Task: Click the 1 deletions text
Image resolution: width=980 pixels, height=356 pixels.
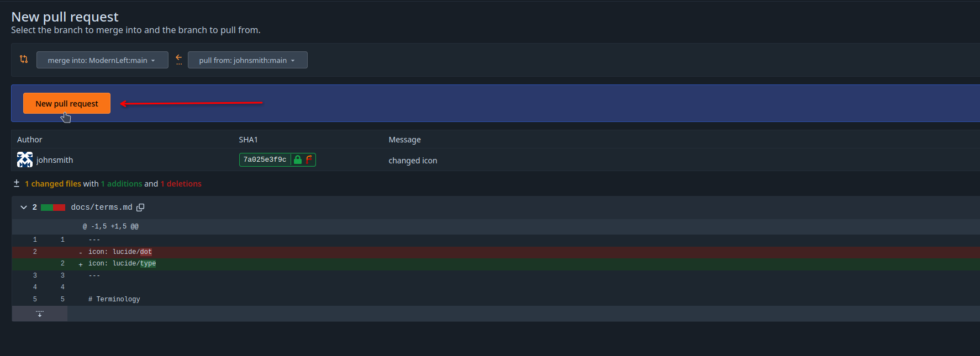Action: [181, 184]
